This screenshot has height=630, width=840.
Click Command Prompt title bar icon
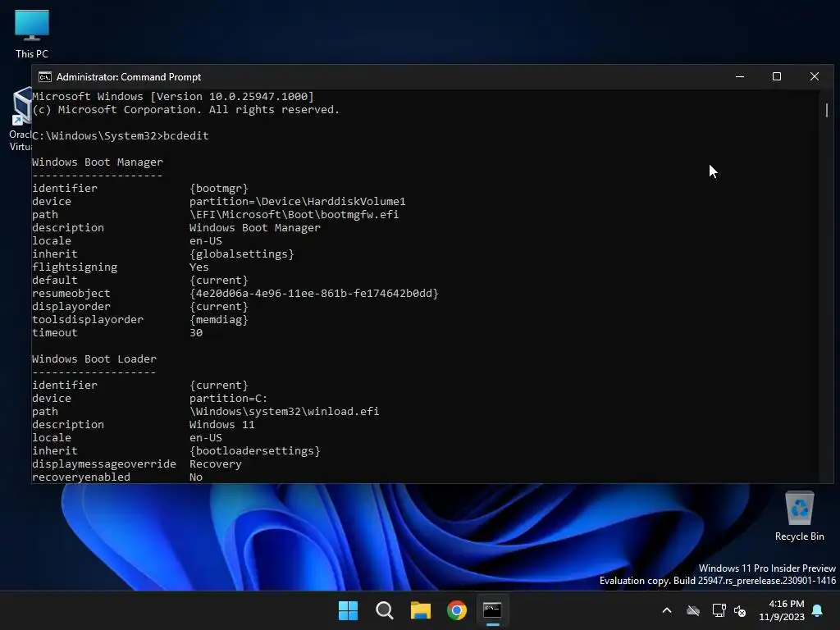45,77
